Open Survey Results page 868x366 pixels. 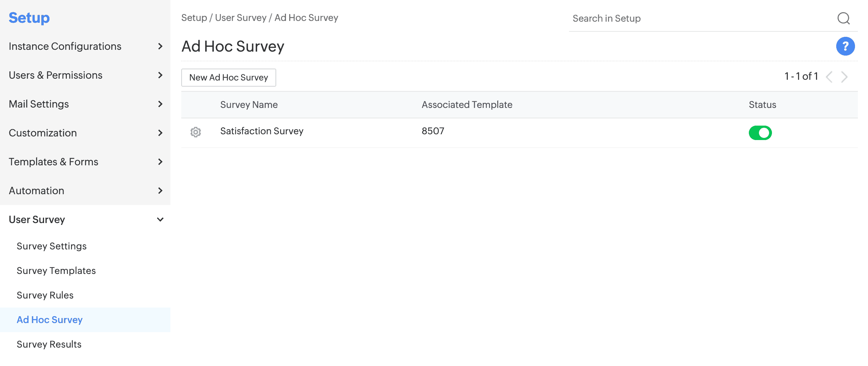[x=49, y=344]
